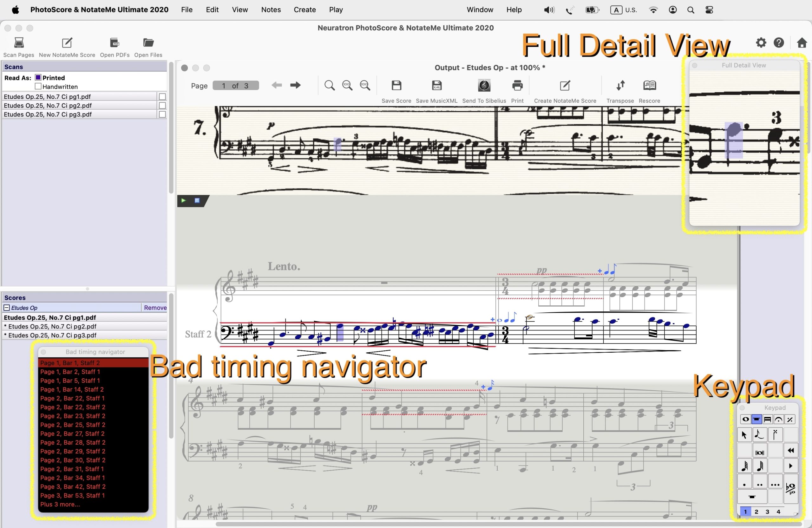Click the Scan Pages scanner icon
Viewport: 812px width, 528px height.
pos(19,42)
